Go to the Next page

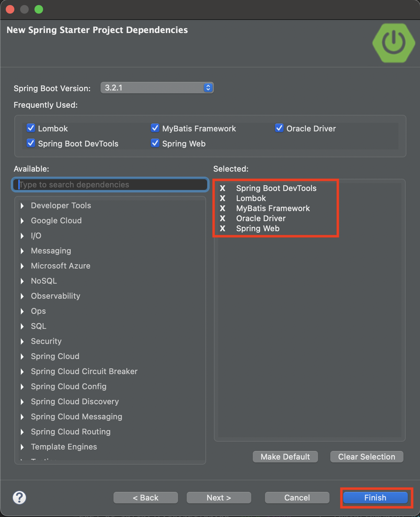pos(219,498)
